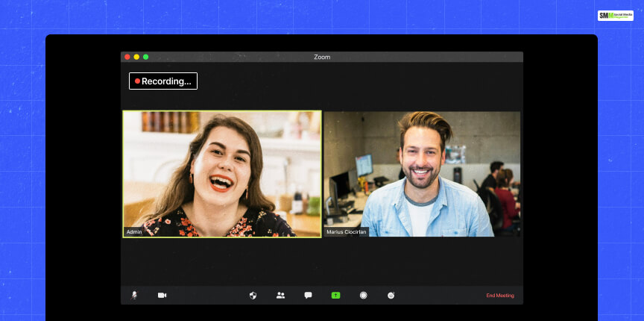The image size is (644, 321).
Task: Maximize Zoom window with green button
Action: point(146,57)
